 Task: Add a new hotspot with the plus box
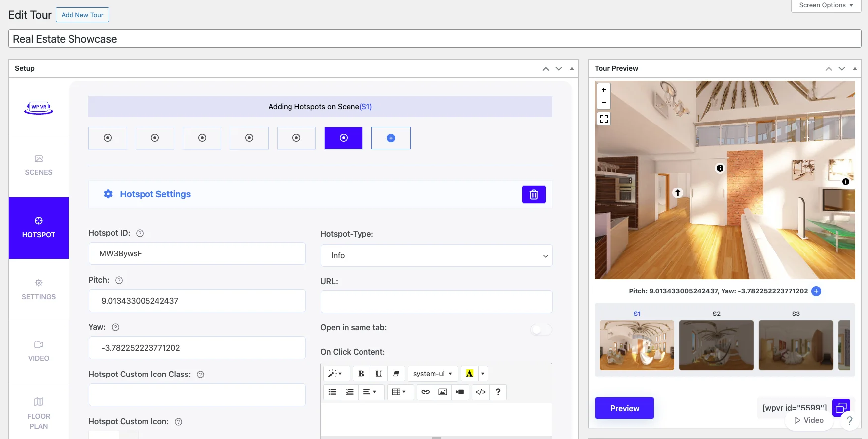tap(391, 138)
